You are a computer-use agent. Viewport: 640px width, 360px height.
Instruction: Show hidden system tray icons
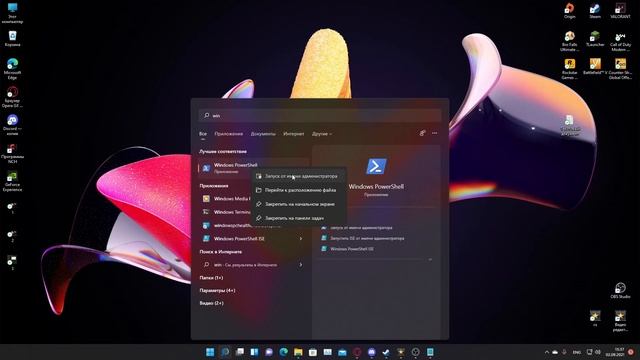tap(547, 352)
